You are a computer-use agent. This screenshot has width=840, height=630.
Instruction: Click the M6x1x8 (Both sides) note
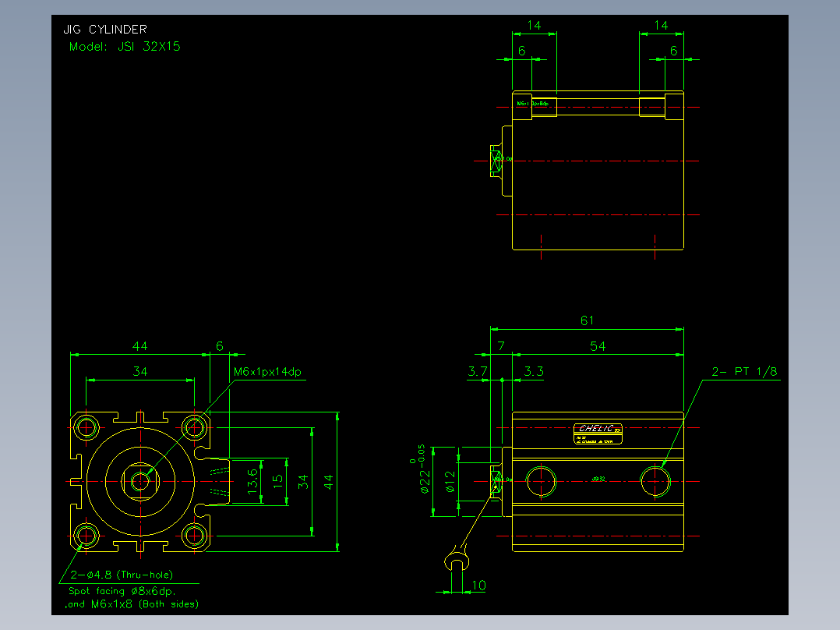tap(132, 604)
